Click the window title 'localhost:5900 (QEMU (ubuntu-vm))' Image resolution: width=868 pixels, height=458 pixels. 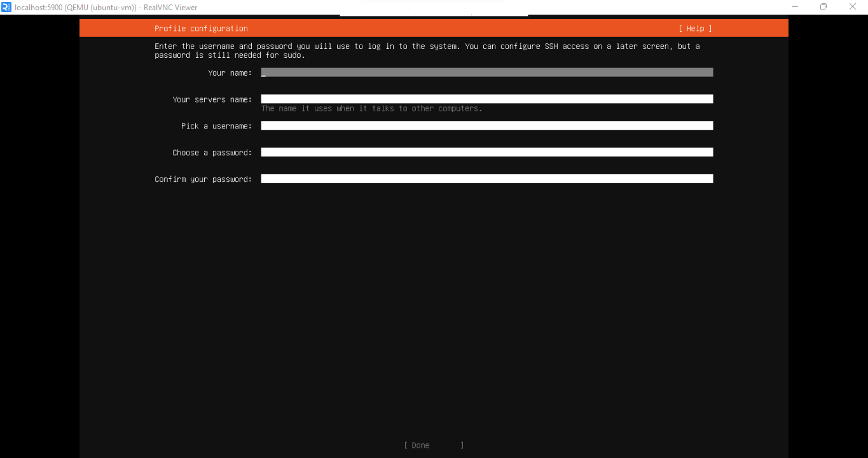pos(76,8)
